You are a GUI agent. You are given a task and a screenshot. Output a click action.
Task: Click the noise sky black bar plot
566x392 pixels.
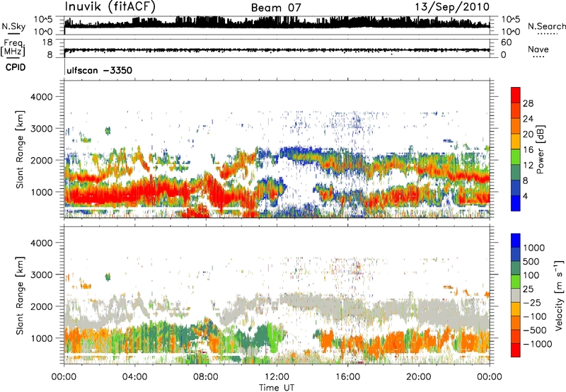pyautogui.click(x=277, y=23)
